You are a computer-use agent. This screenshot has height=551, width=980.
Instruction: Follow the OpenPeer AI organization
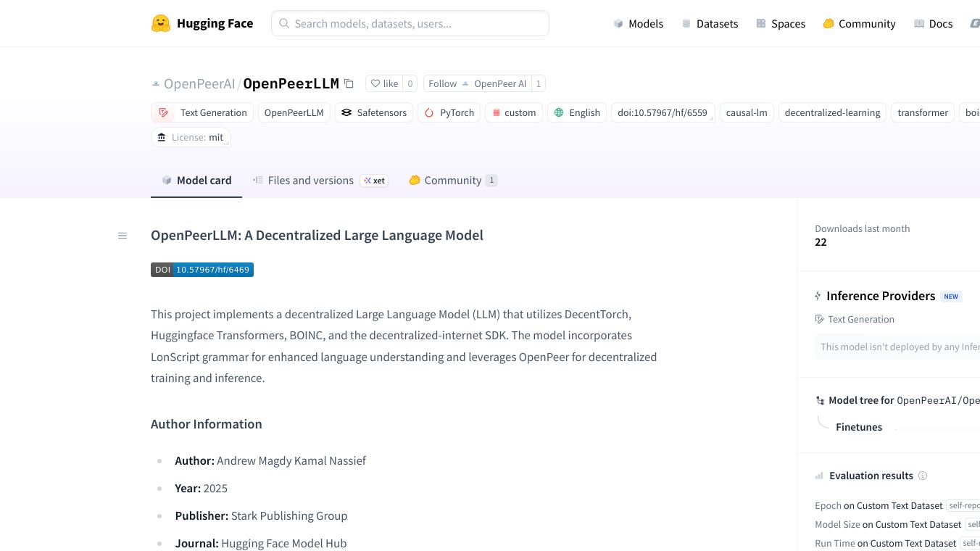(x=477, y=84)
